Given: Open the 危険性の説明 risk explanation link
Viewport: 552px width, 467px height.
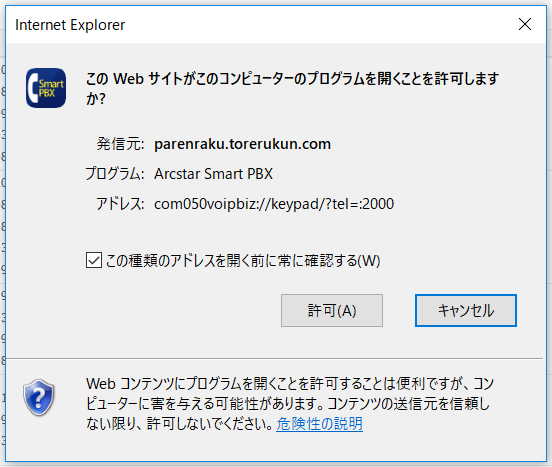Looking at the screenshot, I should click(319, 424).
